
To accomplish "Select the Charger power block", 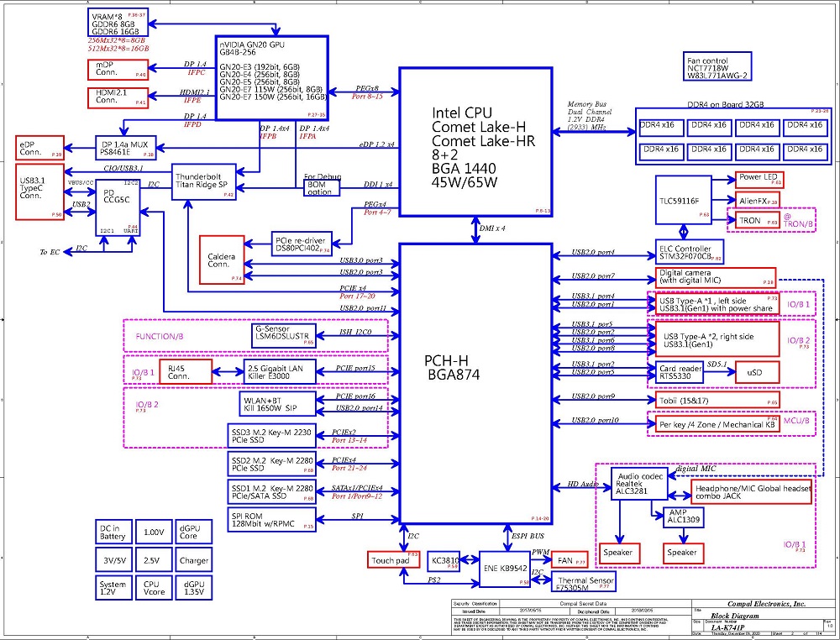I will click(x=193, y=560).
